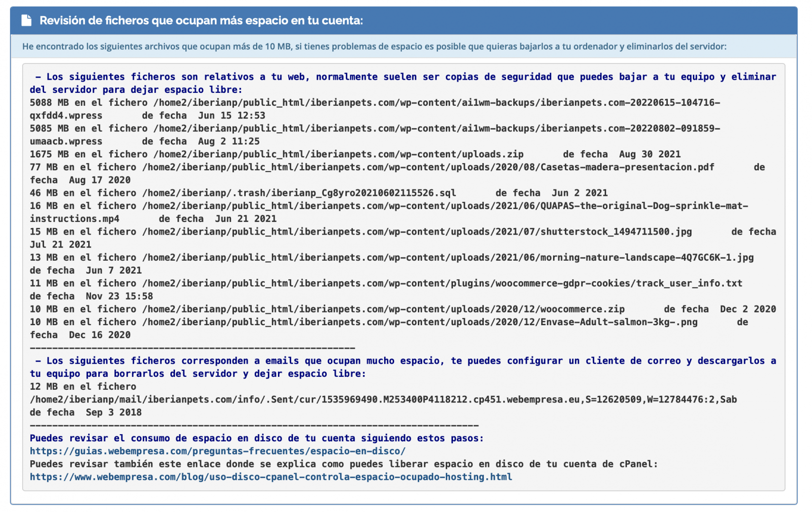This screenshot has width=812, height=512.
Task: Click the 'de fecha Jun 7 2021' line
Action: 86,270
